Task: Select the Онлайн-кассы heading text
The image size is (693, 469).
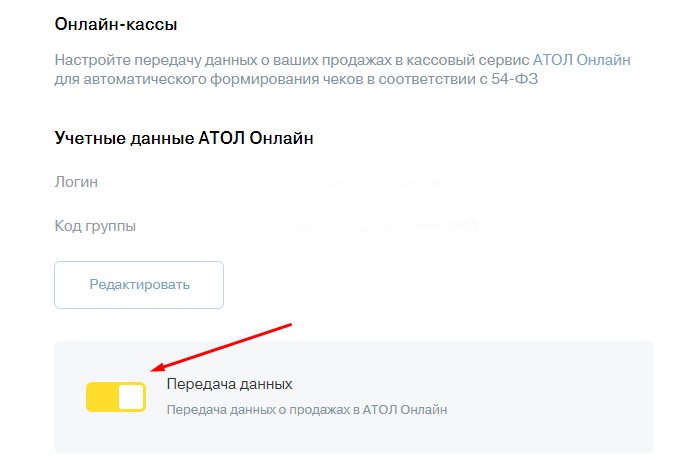Action: pyautogui.click(x=116, y=24)
